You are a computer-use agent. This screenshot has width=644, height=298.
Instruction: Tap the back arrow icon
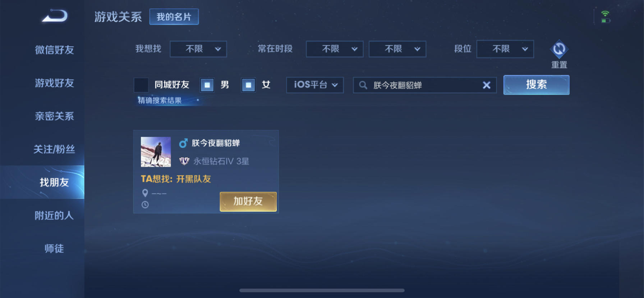click(x=55, y=16)
